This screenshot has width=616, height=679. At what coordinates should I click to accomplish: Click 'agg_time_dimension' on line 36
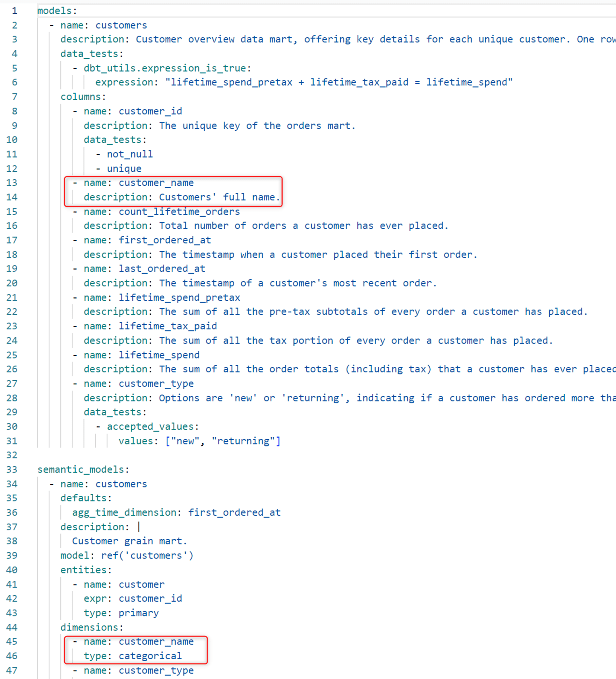124,513
